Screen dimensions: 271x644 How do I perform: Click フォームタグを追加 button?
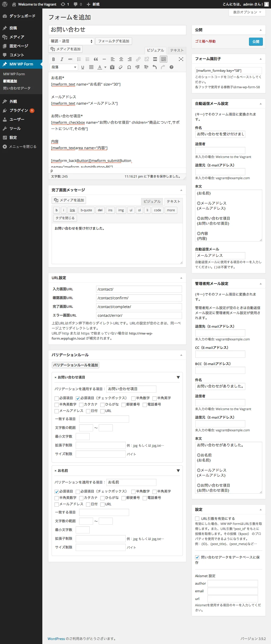(x=114, y=41)
